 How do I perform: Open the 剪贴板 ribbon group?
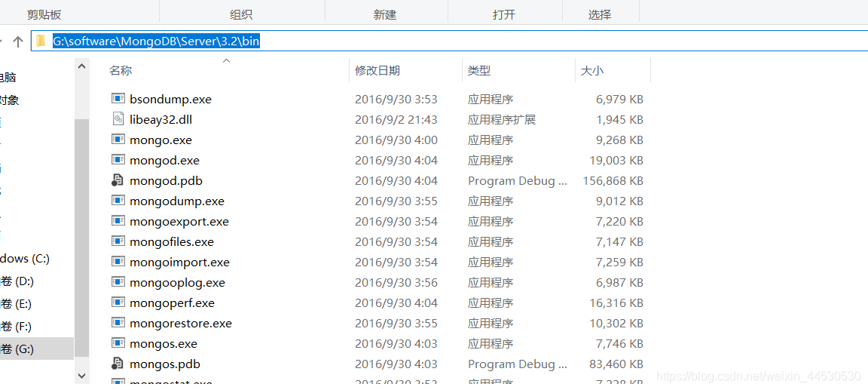tap(44, 15)
